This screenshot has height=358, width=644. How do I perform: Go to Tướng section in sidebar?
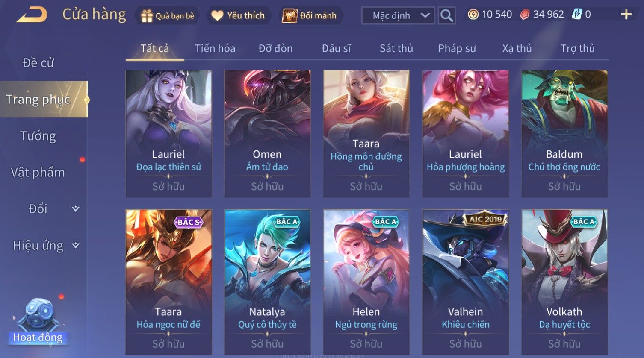click(x=38, y=136)
